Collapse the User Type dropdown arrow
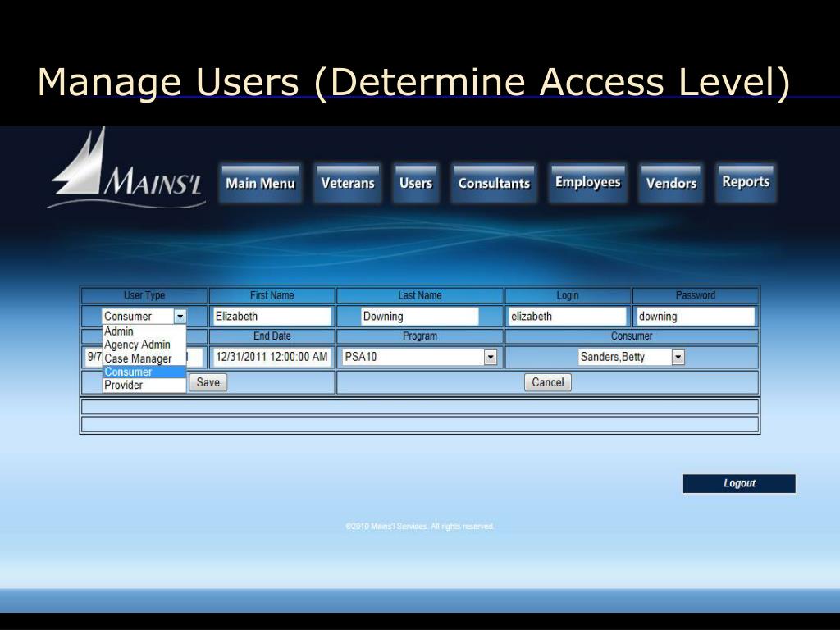The image size is (840, 630). point(180,317)
